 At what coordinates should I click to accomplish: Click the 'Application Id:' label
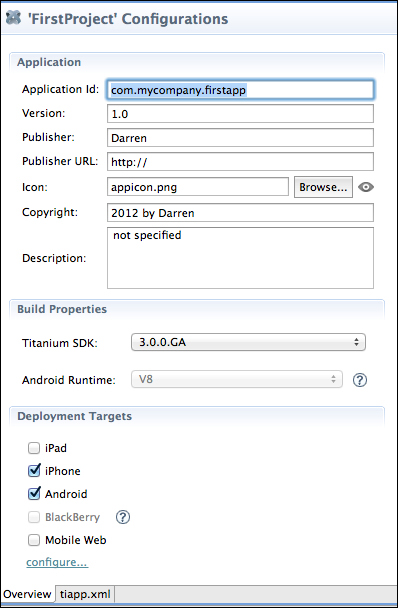click(x=61, y=89)
